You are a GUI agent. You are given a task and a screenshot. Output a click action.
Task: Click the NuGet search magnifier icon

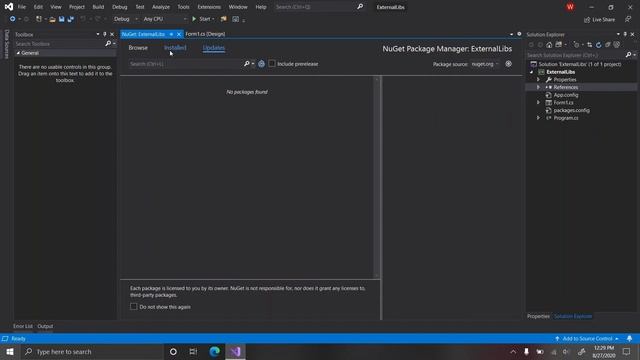[x=247, y=64]
